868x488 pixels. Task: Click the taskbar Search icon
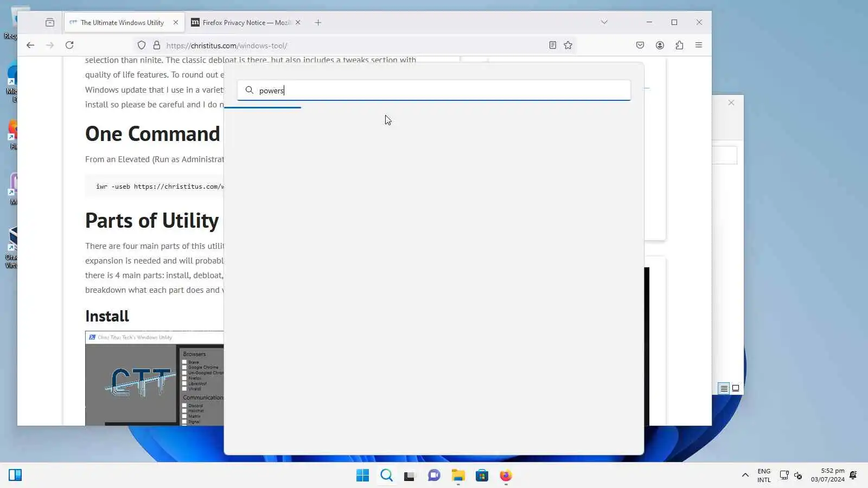point(386,476)
